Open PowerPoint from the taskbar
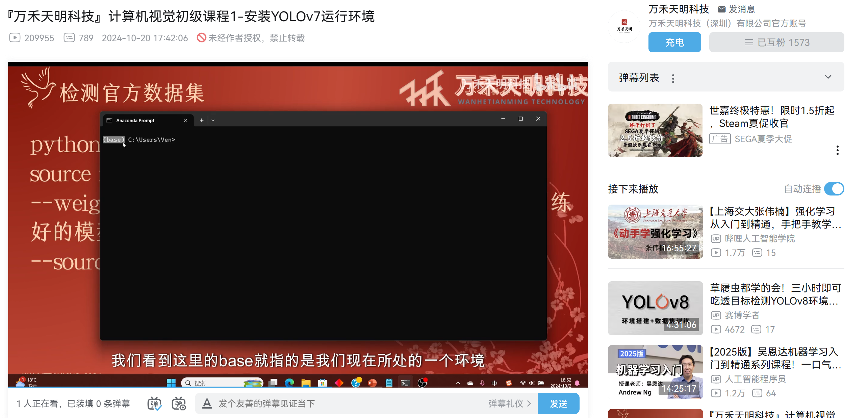The width and height of the screenshot is (868, 418). [x=372, y=383]
